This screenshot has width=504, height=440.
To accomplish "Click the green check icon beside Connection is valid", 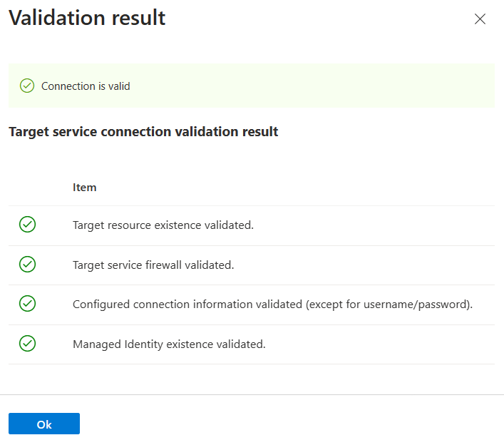I will tap(27, 86).
